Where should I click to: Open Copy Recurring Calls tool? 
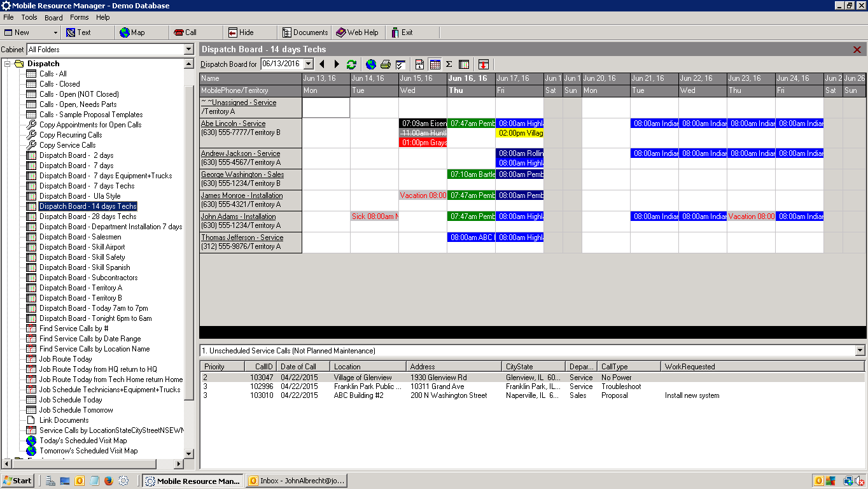coord(71,135)
